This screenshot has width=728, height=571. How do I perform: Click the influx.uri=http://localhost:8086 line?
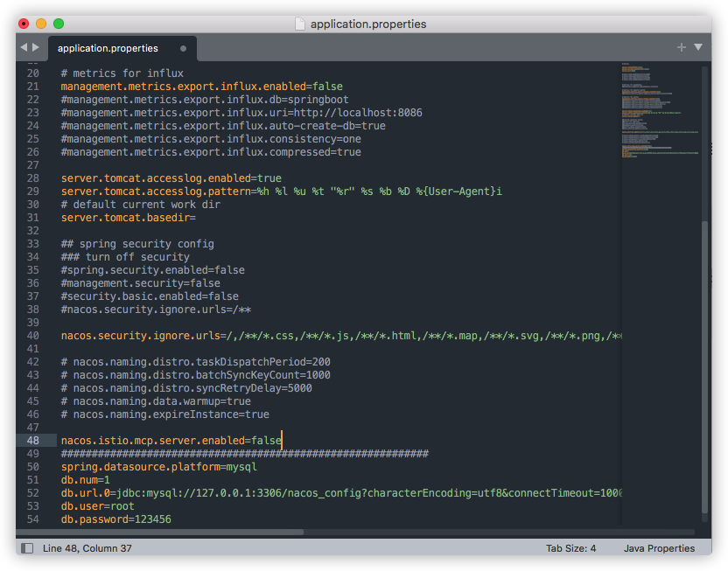241,112
